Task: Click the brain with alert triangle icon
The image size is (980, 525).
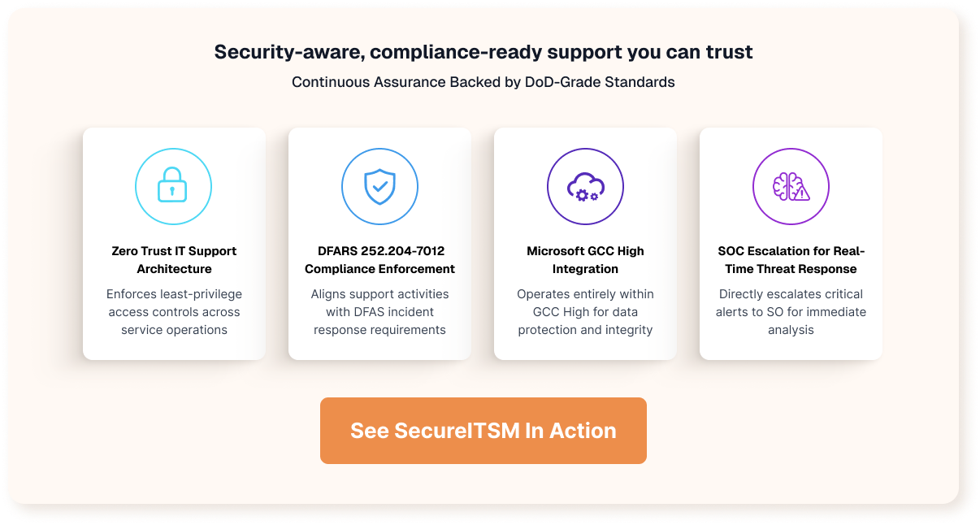Action: pos(791,186)
